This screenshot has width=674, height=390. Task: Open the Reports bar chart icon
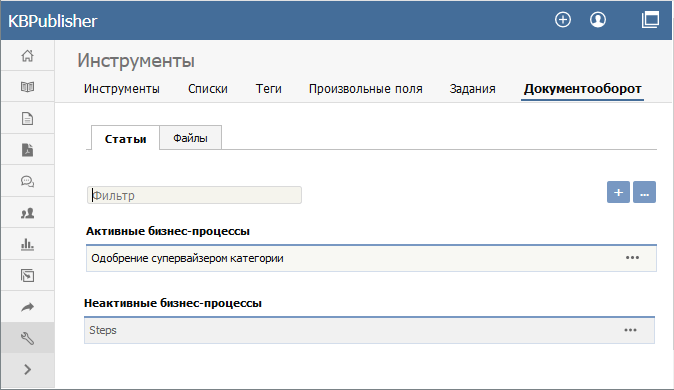click(28, 244)
